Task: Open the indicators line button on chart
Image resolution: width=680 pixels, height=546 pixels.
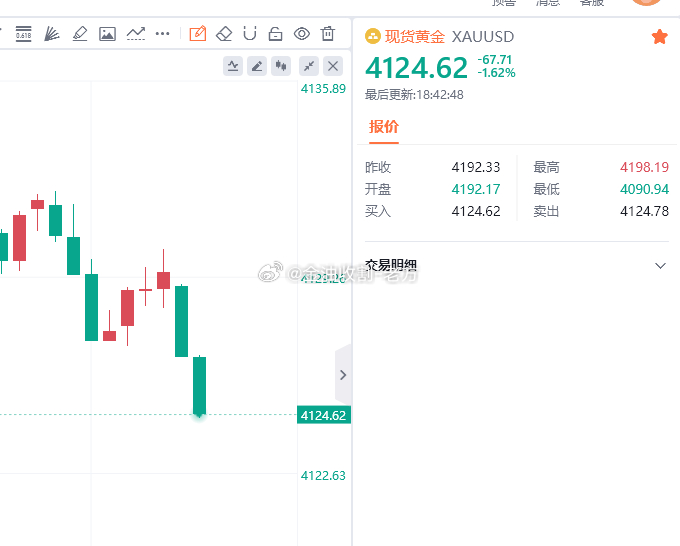Action: click(x=233, y=66)
